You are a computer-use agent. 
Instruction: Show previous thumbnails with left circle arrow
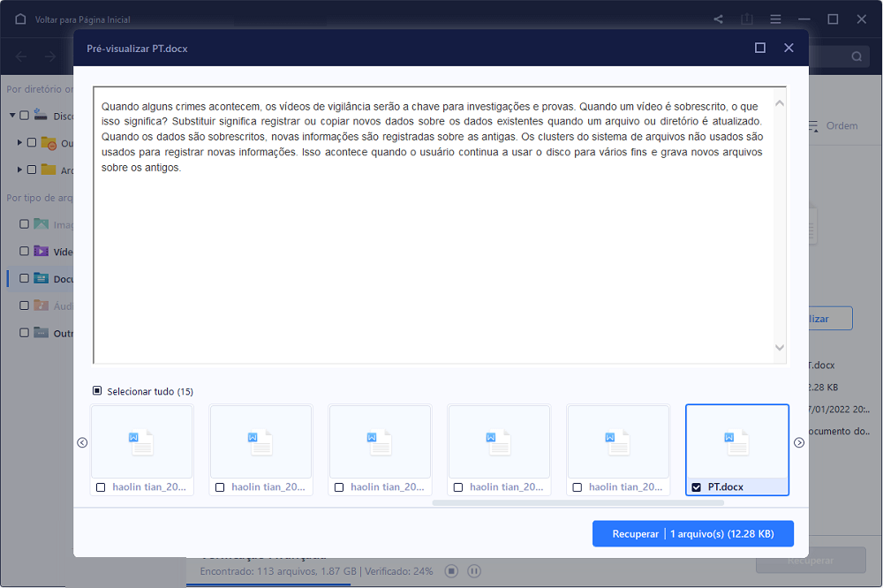click(82, 442)
